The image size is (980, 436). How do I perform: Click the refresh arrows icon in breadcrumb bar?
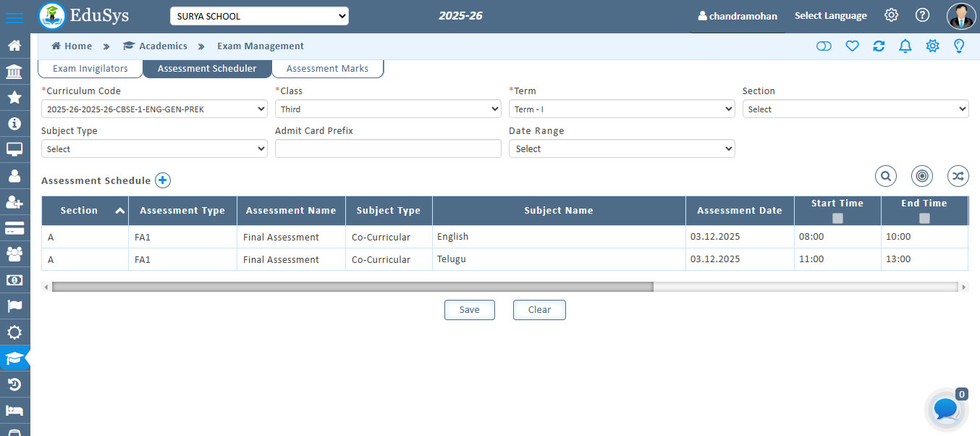click(x=879, y=46)
